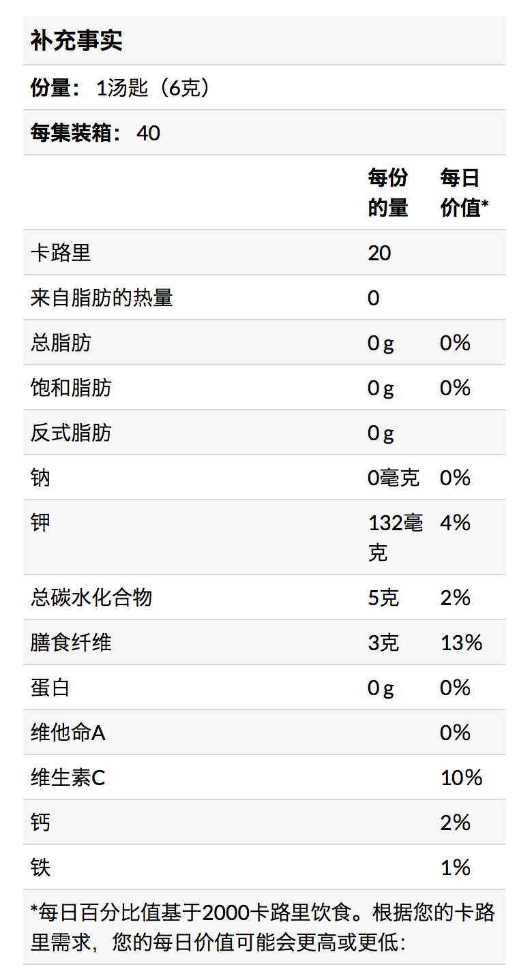This screenshot has width=517, height=980.
Task: Click the 来自脂肪的热量 row label
Action: point(102,298)
